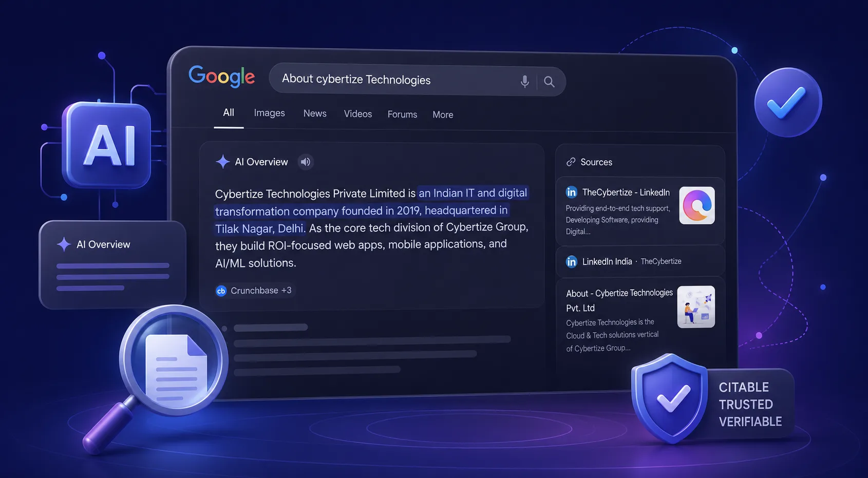Click the Cybertize colorful logo thumbnail
Screen dimensions: 868x478
click(x=697, y=205)
